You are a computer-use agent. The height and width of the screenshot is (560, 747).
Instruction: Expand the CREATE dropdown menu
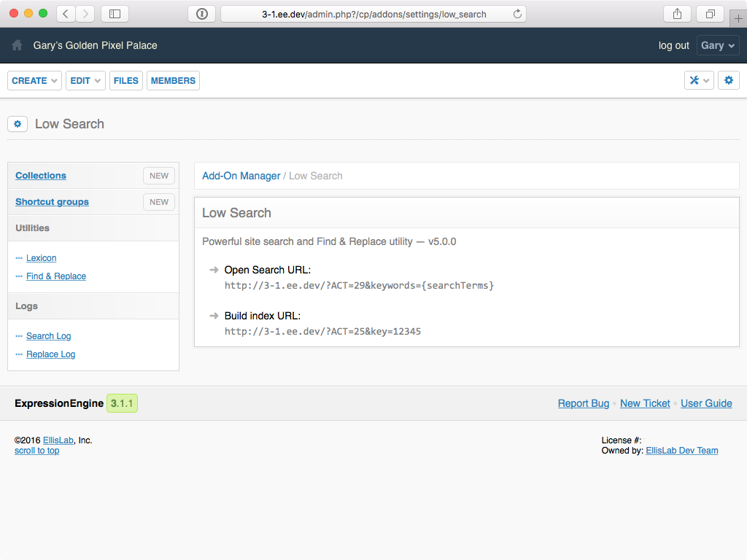pos(34,80)
